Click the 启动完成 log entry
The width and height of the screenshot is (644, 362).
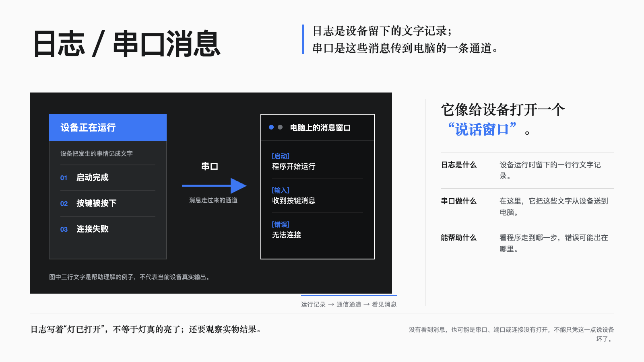point(93,177)
